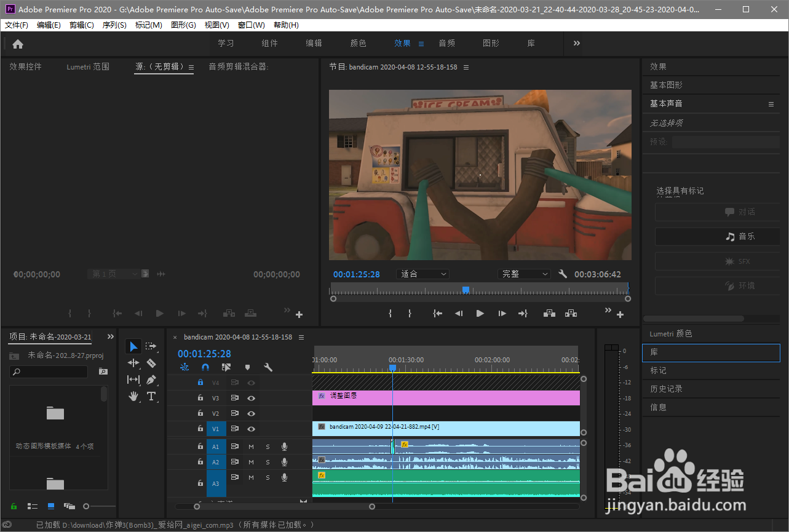Open Program Monitor panel menu
This screenshot has height=532, width=789.
coord(466,67)
